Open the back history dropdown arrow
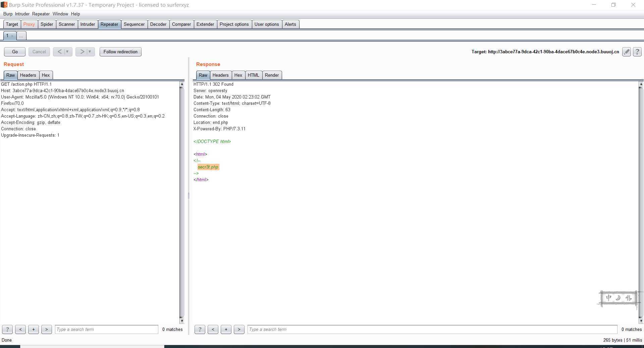644x348 pixels. tap(67, 52)
